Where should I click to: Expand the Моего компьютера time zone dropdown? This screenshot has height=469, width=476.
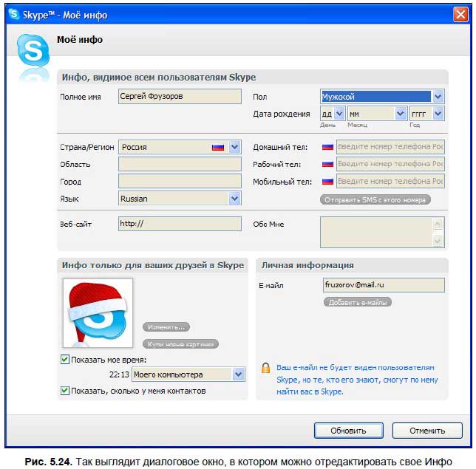[x=237, y=374]
